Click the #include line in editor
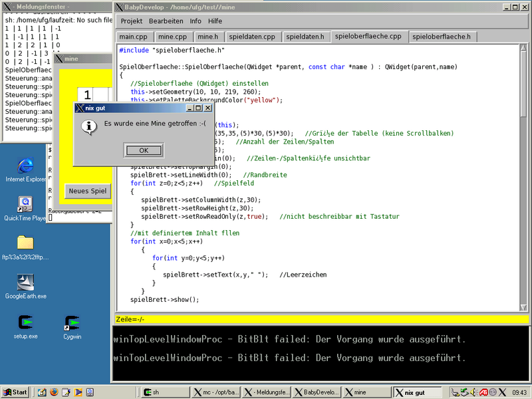 pos(172,51)
